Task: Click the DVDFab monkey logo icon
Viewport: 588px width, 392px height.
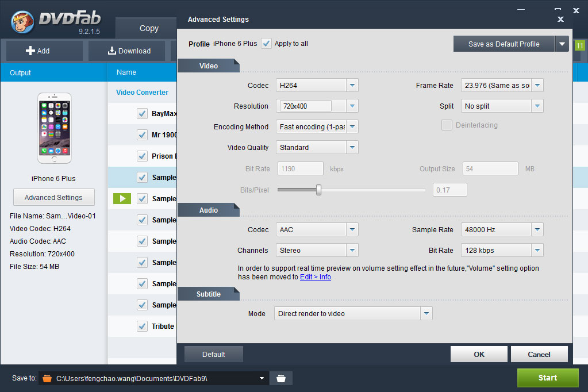Action: [x=22, y=22]
